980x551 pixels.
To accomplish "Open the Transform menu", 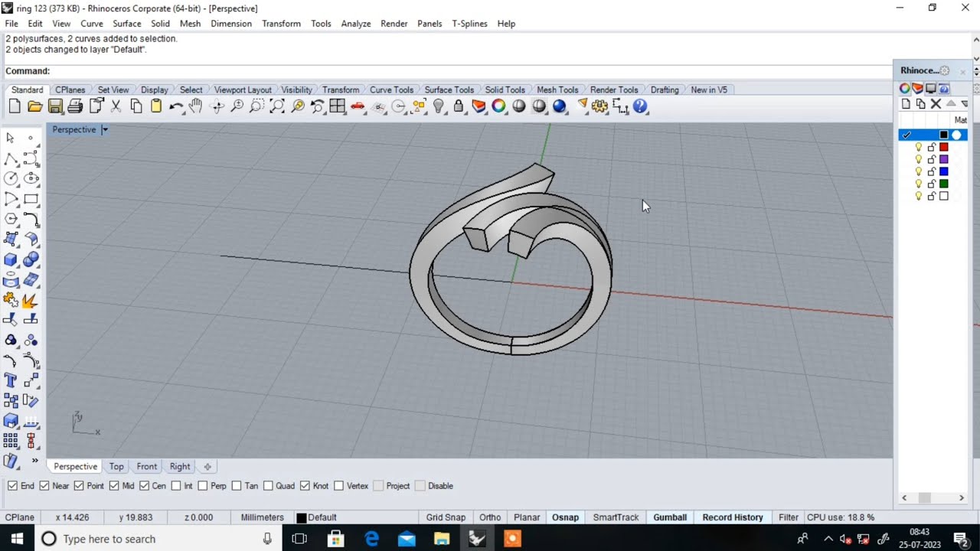I will 281,24.
